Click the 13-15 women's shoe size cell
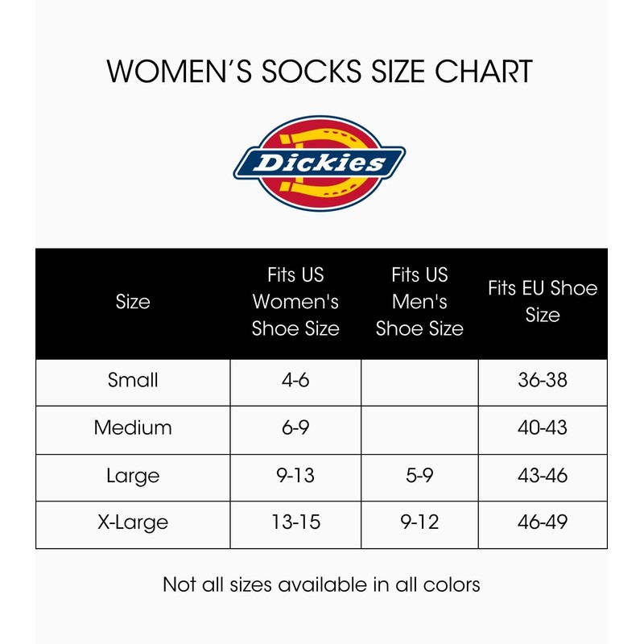The height and width of the screenshot is (644, 644). click(295, 522)
